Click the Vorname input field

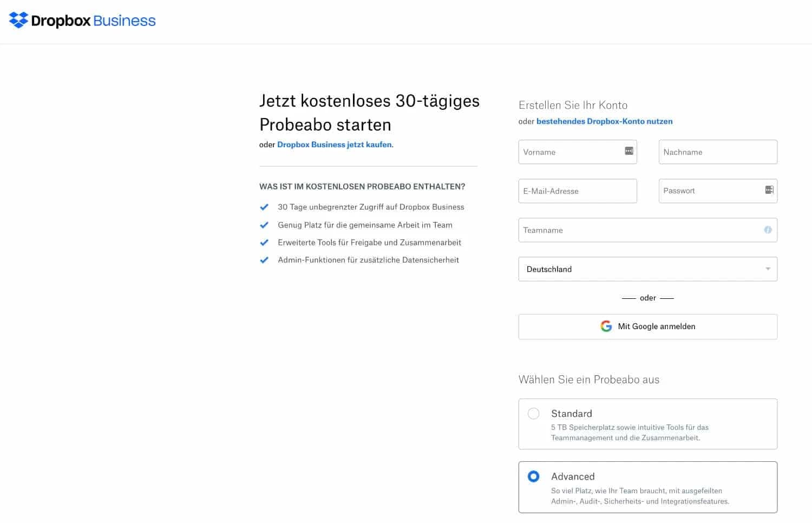[x=568, y=152]
